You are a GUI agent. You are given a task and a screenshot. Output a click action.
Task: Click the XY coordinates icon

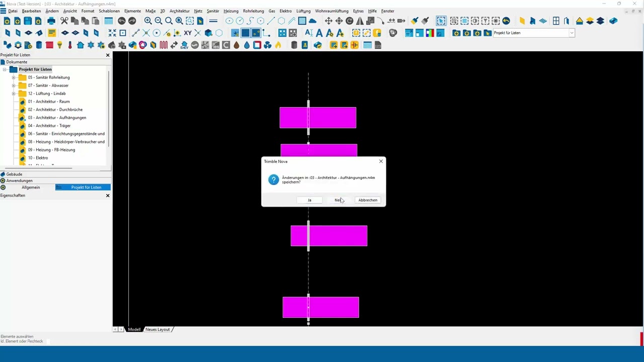click(x=188, y=33)
